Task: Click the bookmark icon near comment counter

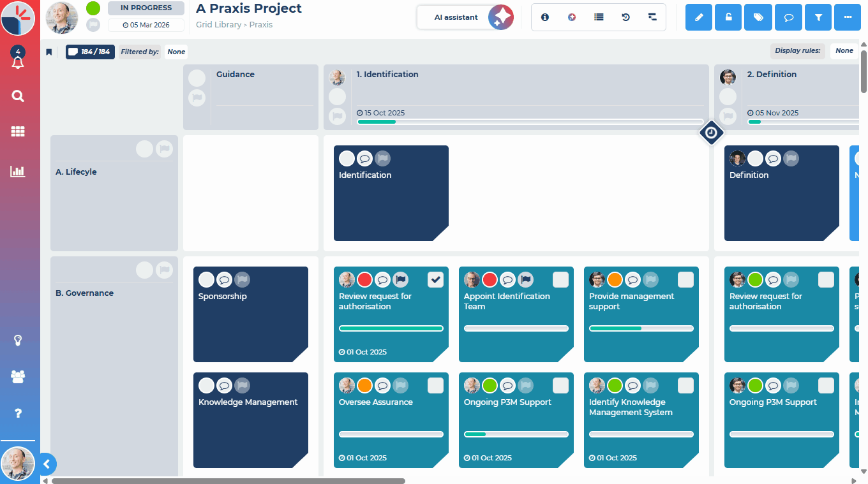Action: pos(49,52)
